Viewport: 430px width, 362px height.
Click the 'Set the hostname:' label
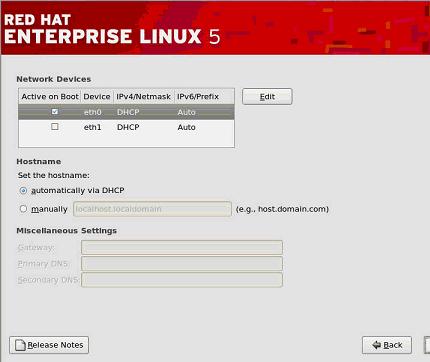(x=54, y=175)
